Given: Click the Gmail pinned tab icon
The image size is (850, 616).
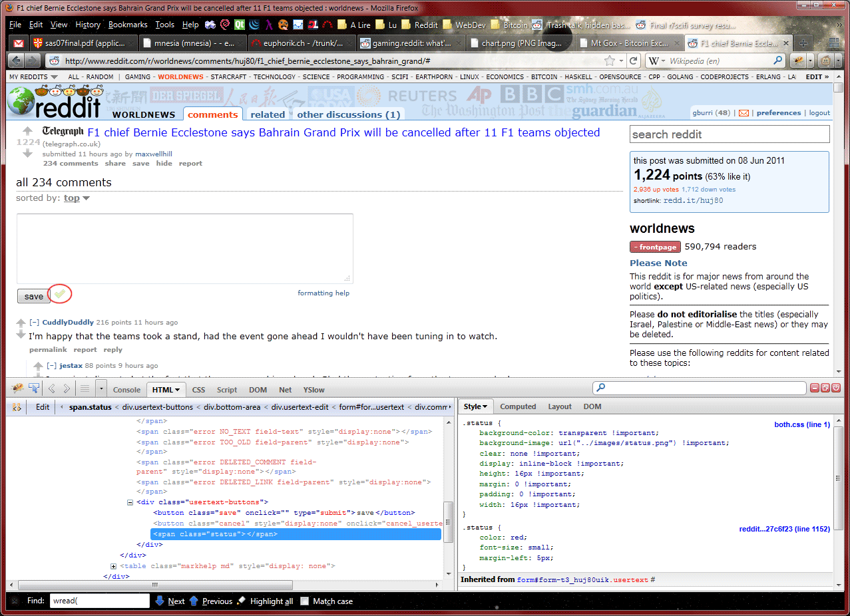Looking at the screenshot, I should click(19, 43).
